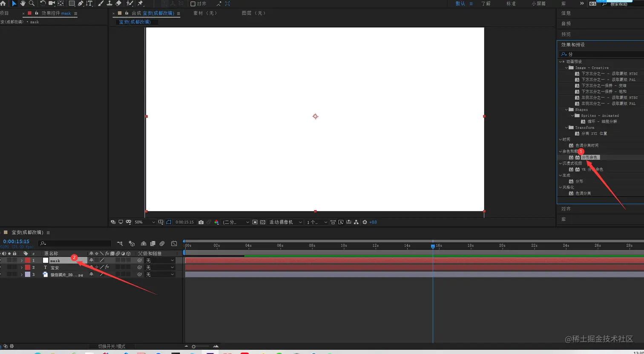Open the 图层（无）panel tab
The height and width of the screenshot is (354, 644).
254,13
